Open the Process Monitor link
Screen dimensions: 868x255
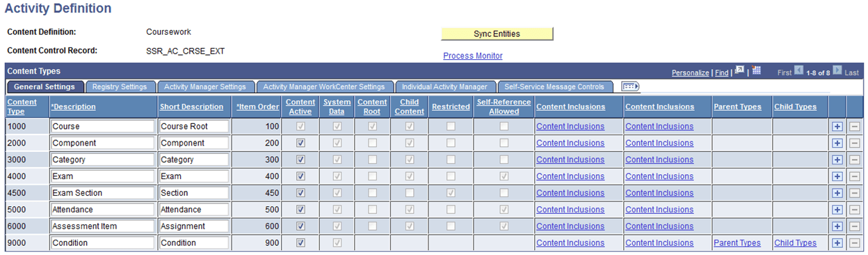point(473,56)
